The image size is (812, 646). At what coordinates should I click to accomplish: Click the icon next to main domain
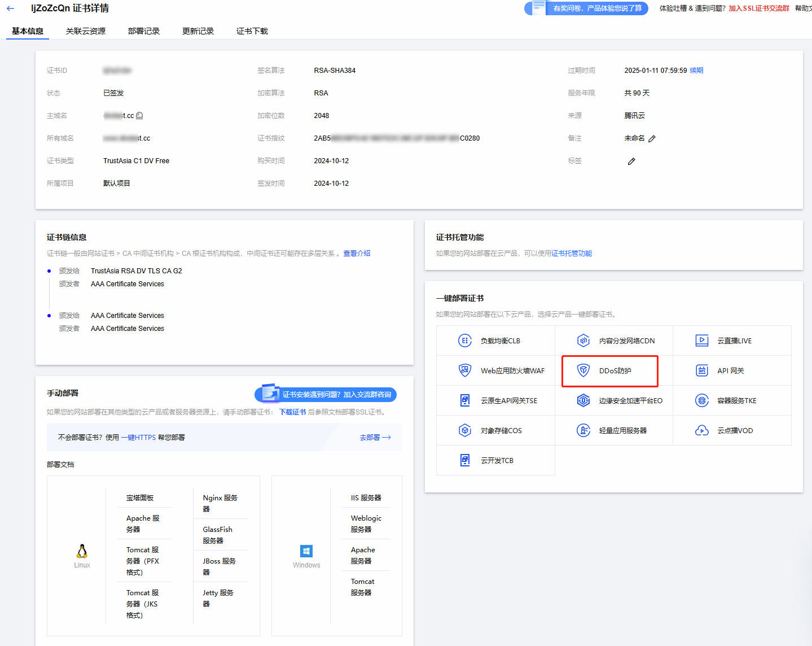point(139,116)
